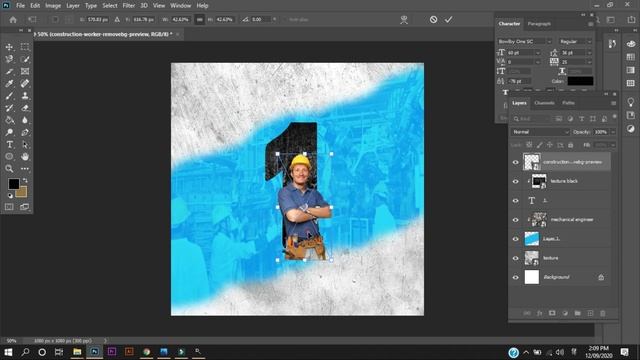Image resolution: width=640 pixels, height=360 pixels.
Task: Click the background color swatch
Action: coord(22,192)
